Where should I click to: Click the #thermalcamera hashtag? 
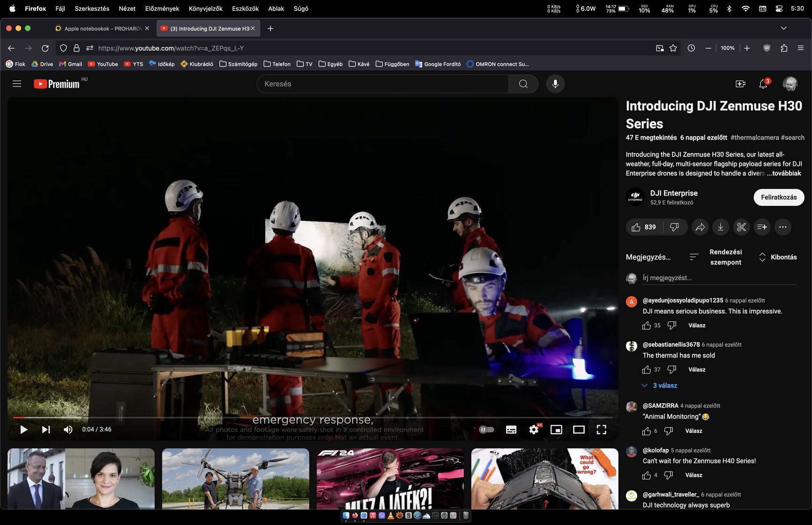(754, 138)
